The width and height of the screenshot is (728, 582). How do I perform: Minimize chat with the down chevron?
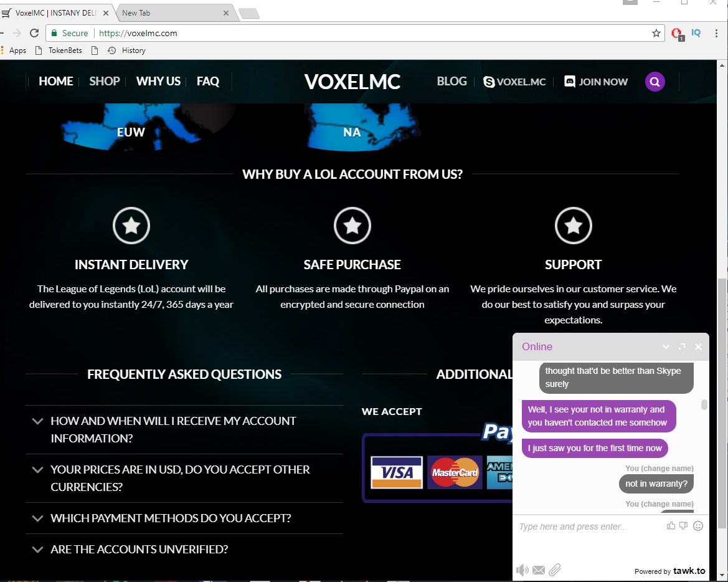[666, 347]
